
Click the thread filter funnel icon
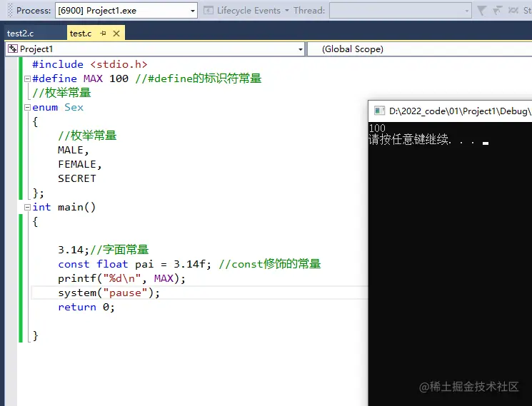[481, 11]
